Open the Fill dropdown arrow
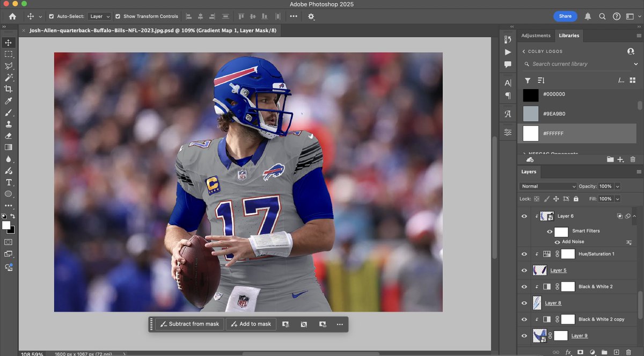 click(x=617, y=199)
